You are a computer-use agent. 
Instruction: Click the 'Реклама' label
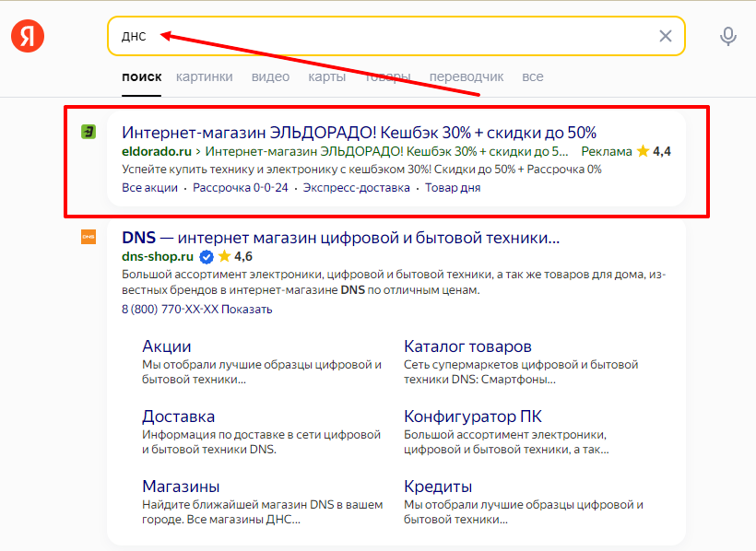click(x=607, y=151)
